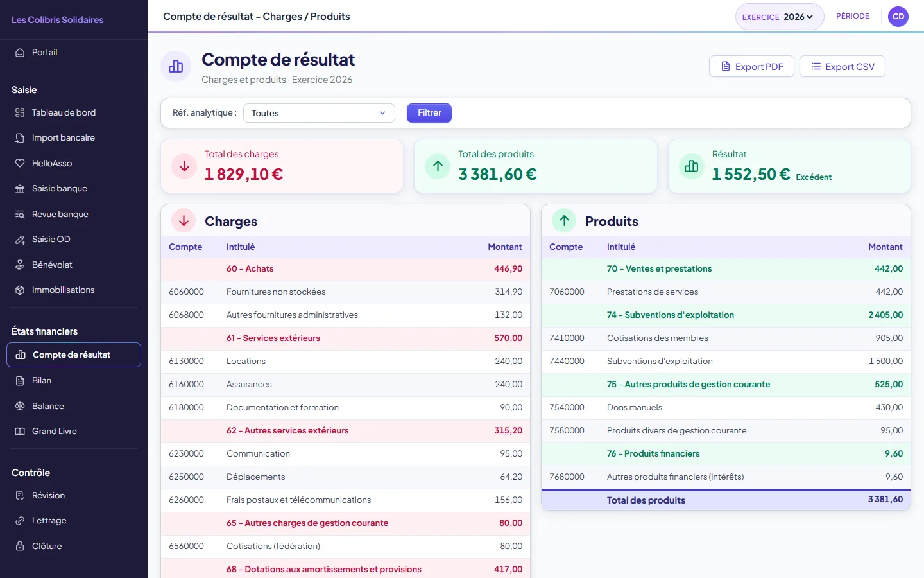The height and width of the screenshot is (578, 924).
Task: Click the Bénévolat person icon
Action: pyautogui.click(x=20, y=265)
